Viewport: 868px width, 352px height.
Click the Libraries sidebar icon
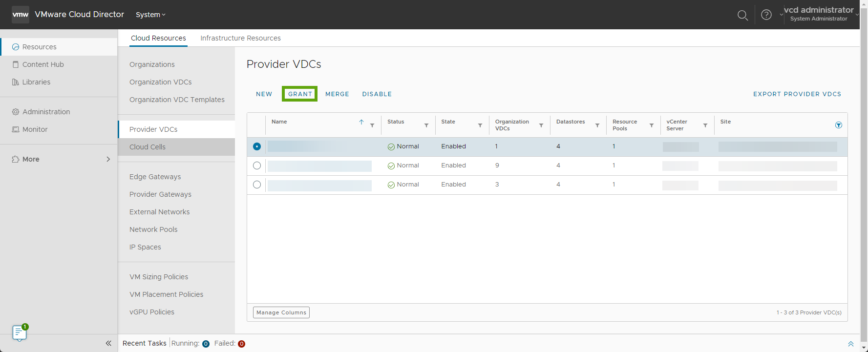tap(16, 82)
